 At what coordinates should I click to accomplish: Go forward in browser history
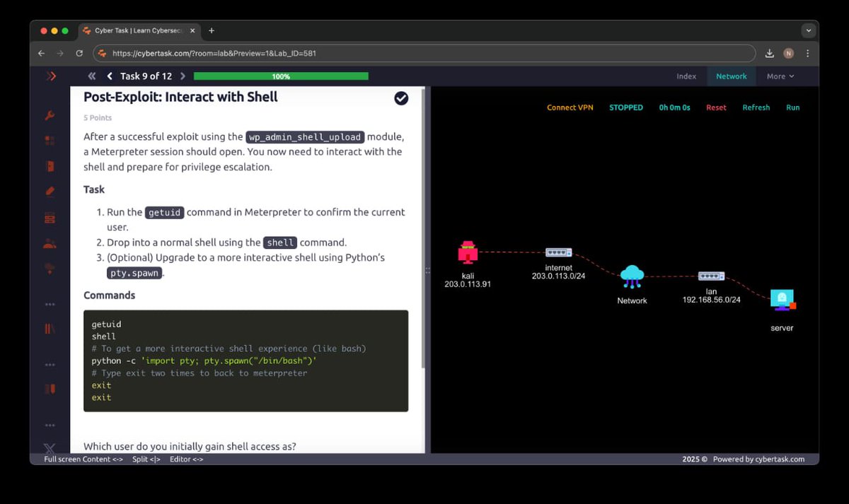(x=60, y=53)
